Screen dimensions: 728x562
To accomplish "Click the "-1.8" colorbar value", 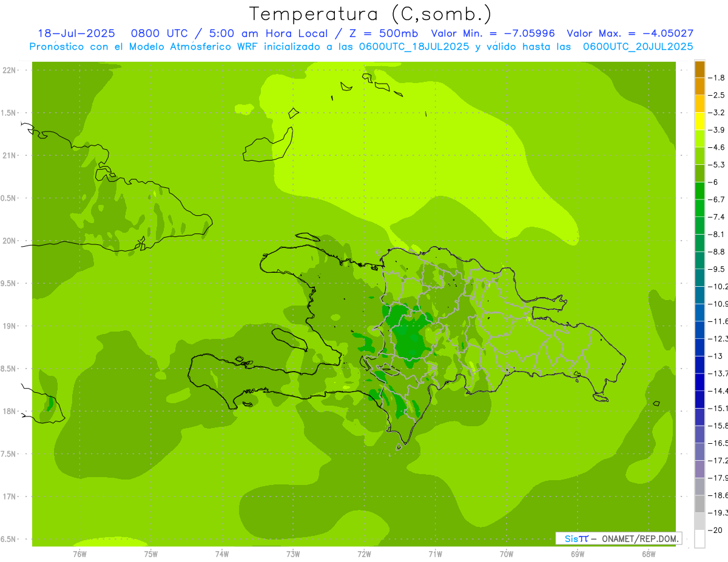I will point(717,78).
